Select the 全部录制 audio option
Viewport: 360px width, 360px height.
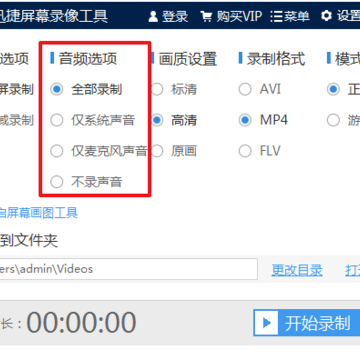57,89
